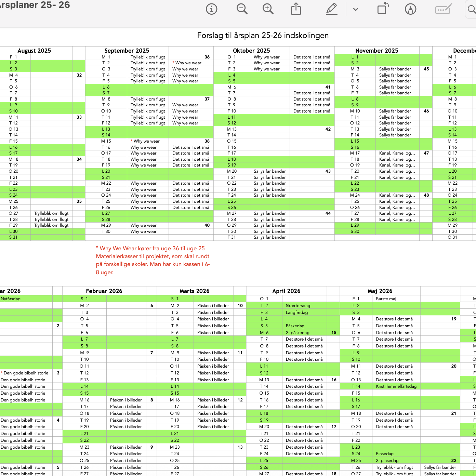Select '* Why we wear' on September T 2

click(187, 63)
